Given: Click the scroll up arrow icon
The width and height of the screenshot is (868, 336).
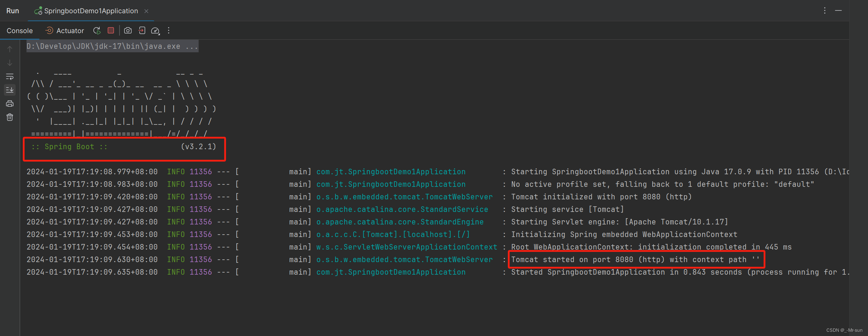Looking at the screenshot, I should (x=10, y=49).
